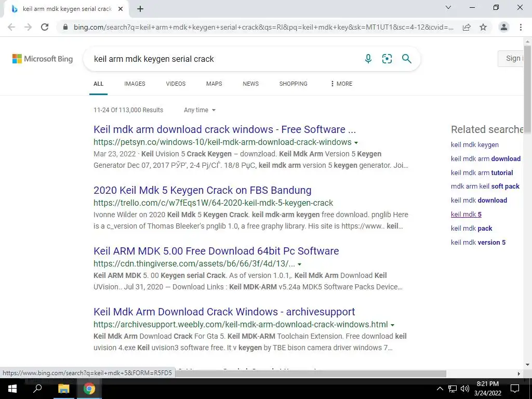The image size is (532, 399).
Task: Click the padlock site info icon
Action: pyautogui.click(x=65, y=27)
